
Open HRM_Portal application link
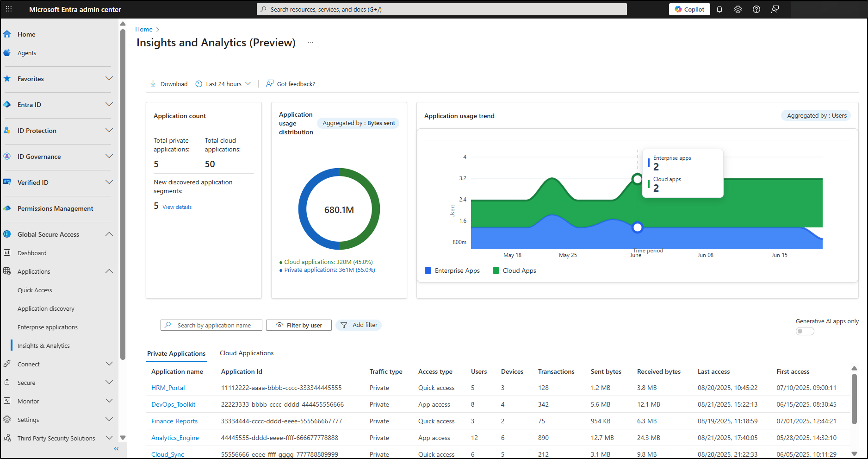pyautogui.click(x=168, y=388)
